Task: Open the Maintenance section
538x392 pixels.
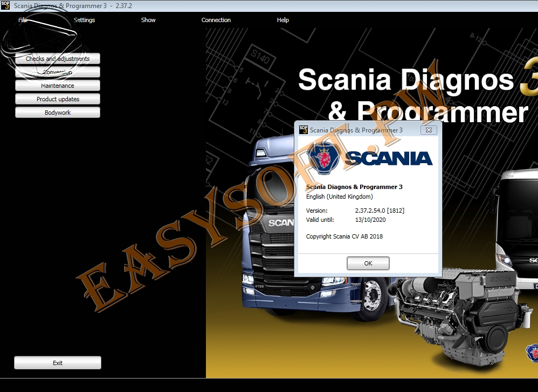Action: pos(58,85)
